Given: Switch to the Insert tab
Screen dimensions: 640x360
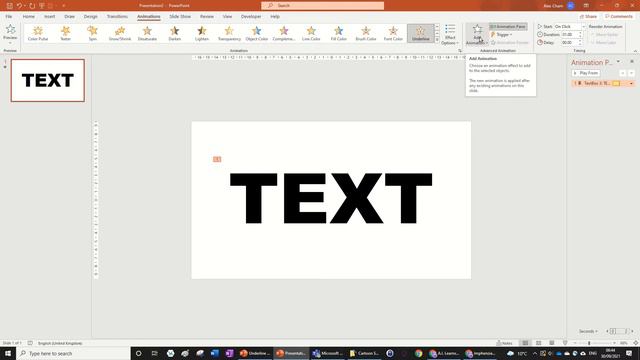Looking at the screenshot, I should 49,16.
